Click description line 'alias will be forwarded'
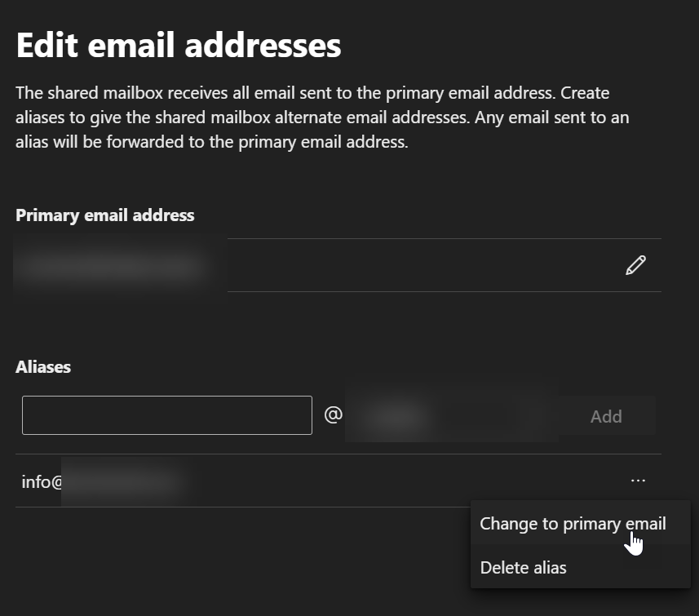 (x=212, y=142)
